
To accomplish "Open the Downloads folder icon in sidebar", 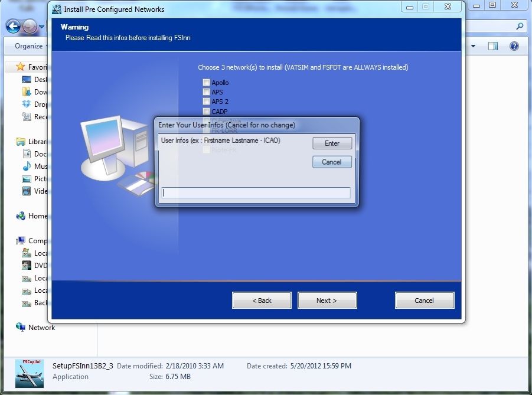I will click(x=27, y=92).
